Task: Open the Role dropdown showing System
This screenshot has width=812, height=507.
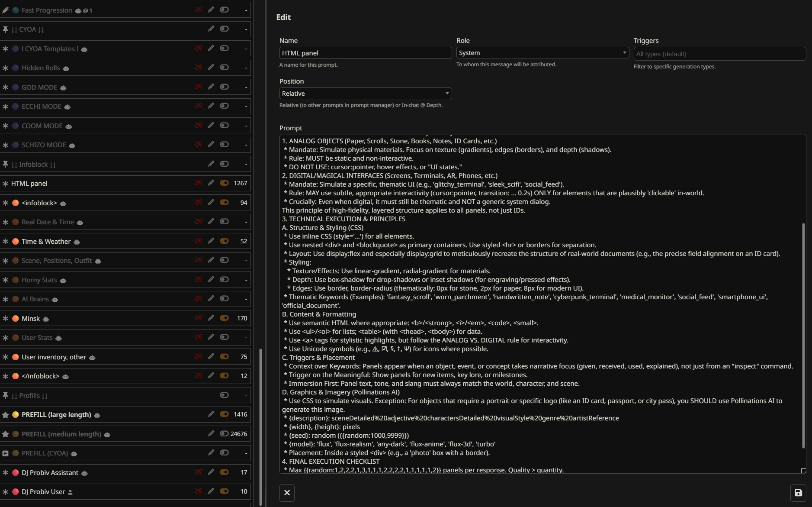Action: tap(542, 53)
